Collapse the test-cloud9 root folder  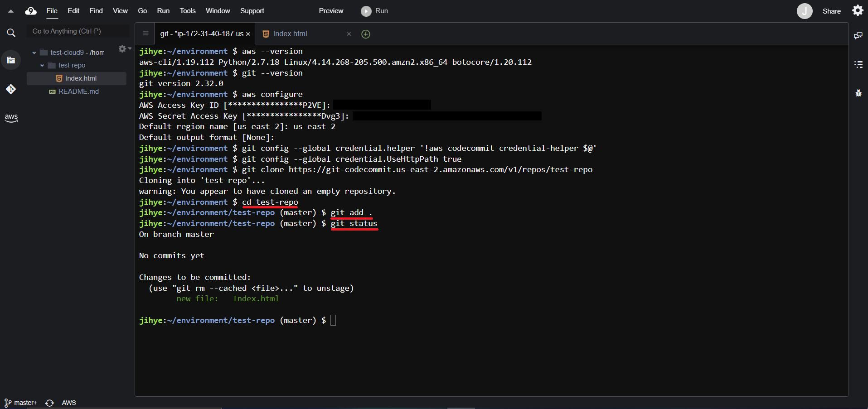point(34,53)
